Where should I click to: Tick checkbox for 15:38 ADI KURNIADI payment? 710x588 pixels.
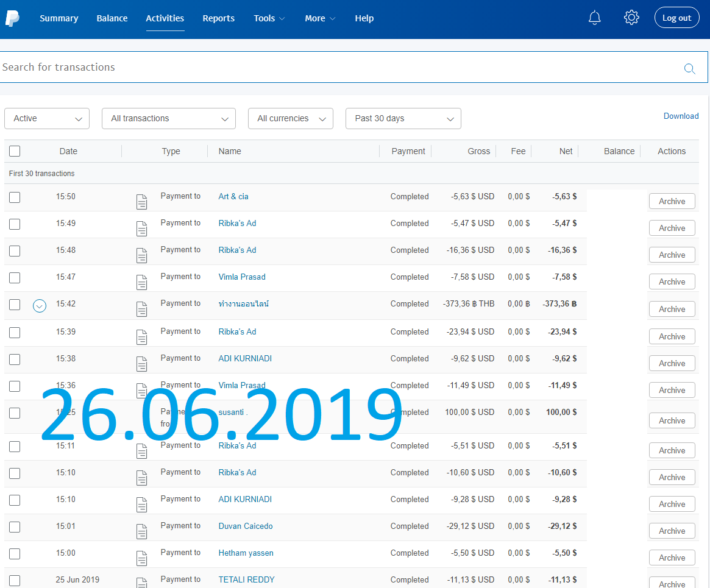point(15,359)
